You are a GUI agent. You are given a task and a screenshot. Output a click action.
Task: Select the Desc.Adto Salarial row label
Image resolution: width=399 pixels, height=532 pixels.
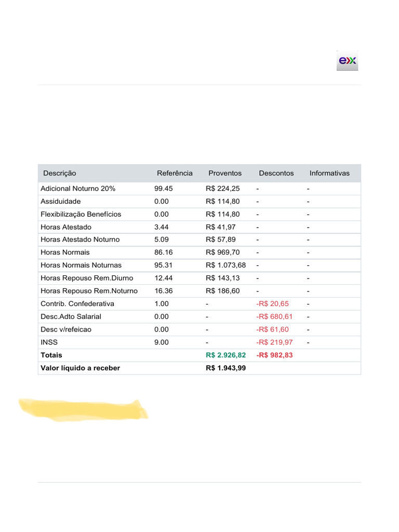click(71, 316)
